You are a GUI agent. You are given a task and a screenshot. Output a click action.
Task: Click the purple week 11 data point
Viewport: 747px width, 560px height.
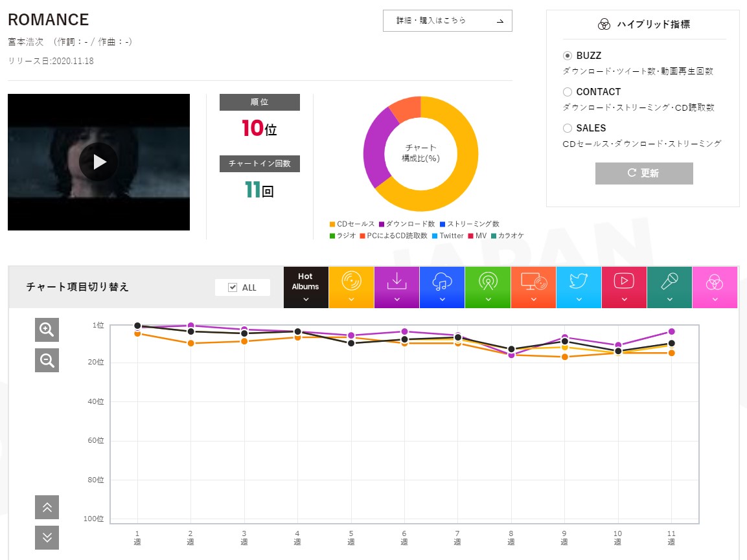(671, 331)
